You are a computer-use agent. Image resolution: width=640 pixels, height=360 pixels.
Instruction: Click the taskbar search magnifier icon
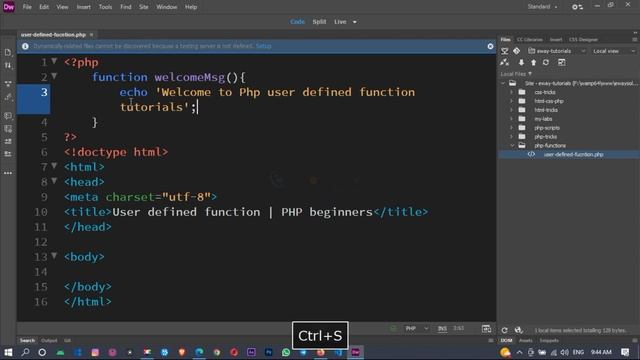[25, 352]
